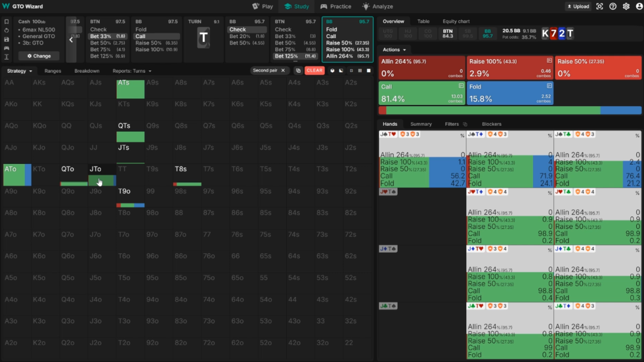Select the ATs cell in range grid
The image size is (644, 362).
click(130, 88)
